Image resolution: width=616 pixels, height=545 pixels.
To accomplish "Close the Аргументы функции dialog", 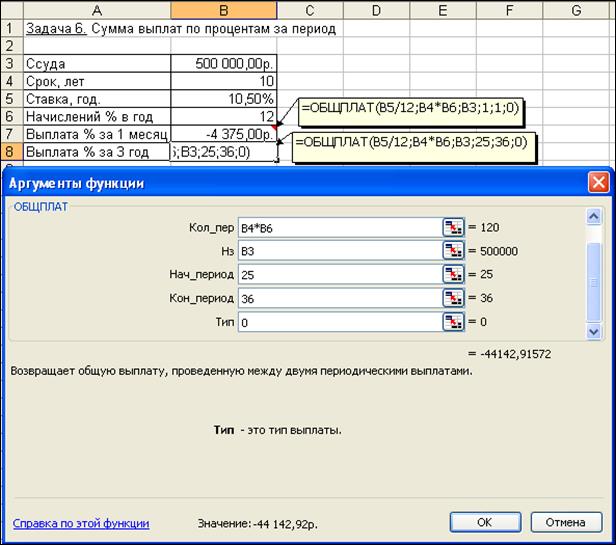I will pyautogui.click(x=597, y=183).
